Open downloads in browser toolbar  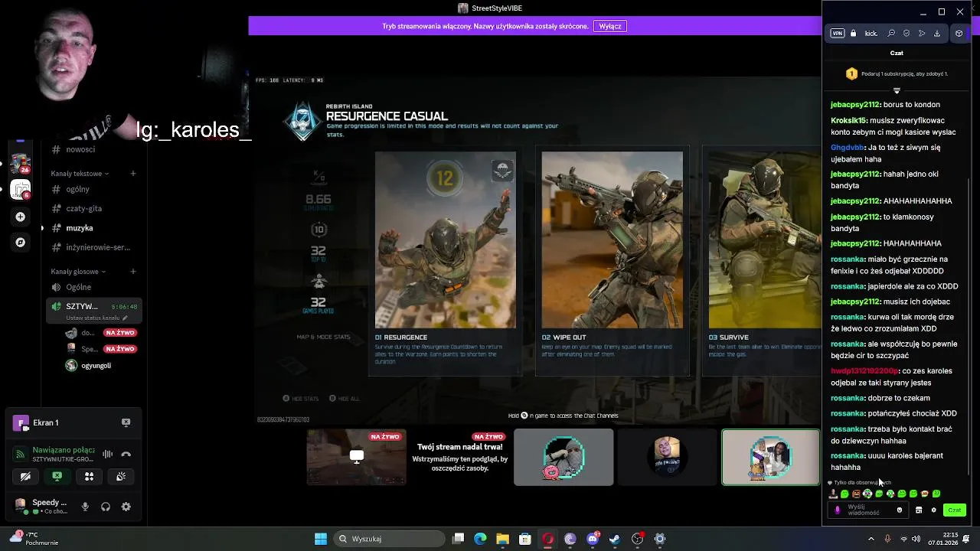click(x=936, y=34)
